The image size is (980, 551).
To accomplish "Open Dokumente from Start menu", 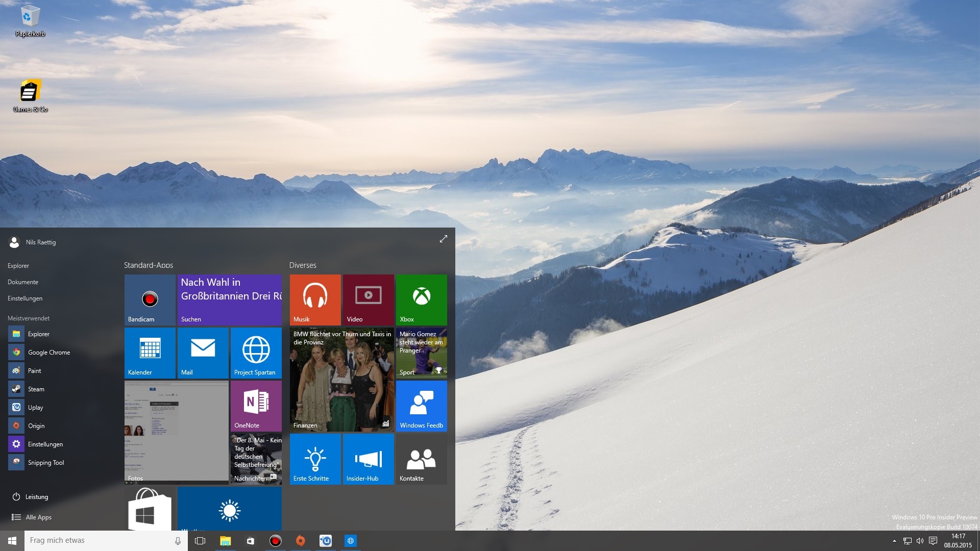I will pyautogui.click(x=23, y=282).
